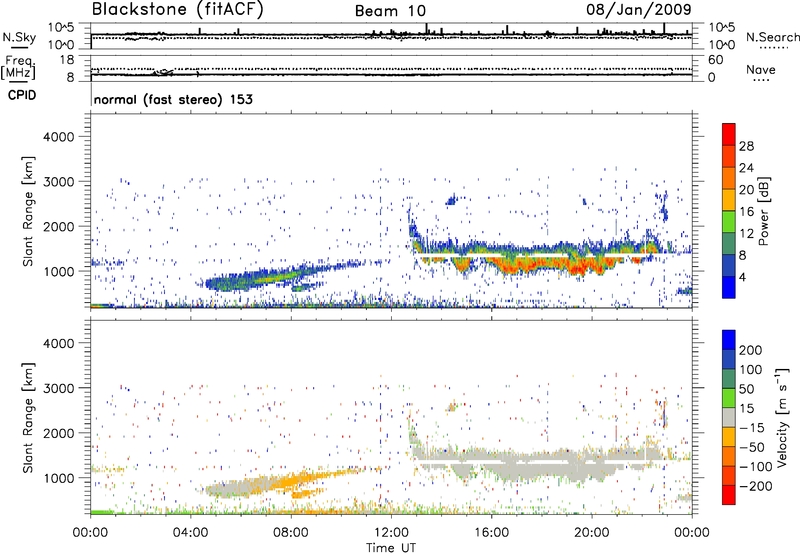Click the 'Power [dB]' color bar label
800x554 pixels.
coord(763,211)
